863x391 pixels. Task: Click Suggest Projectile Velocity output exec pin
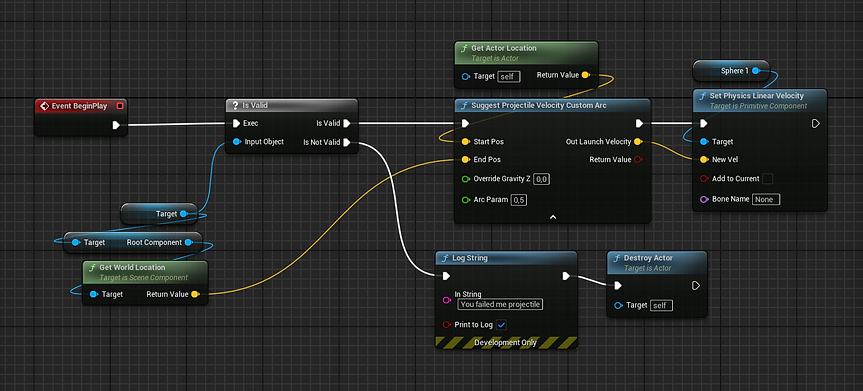click(x=639, y=123)
